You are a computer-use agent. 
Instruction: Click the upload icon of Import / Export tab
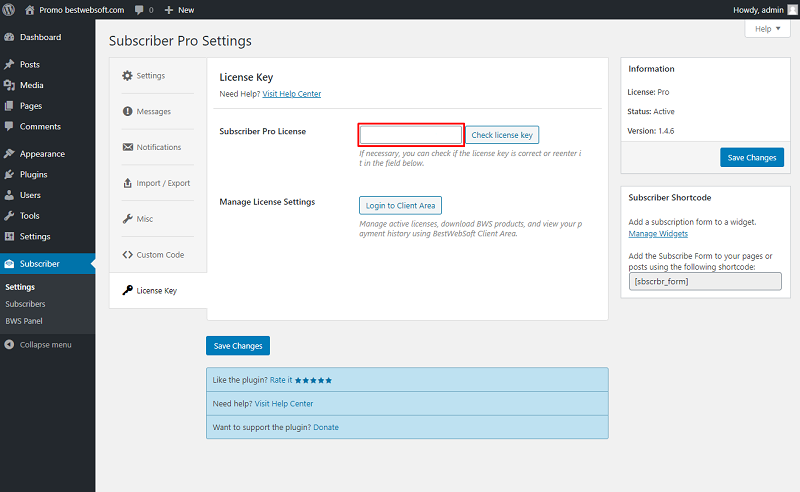click(x=128, y=183)
